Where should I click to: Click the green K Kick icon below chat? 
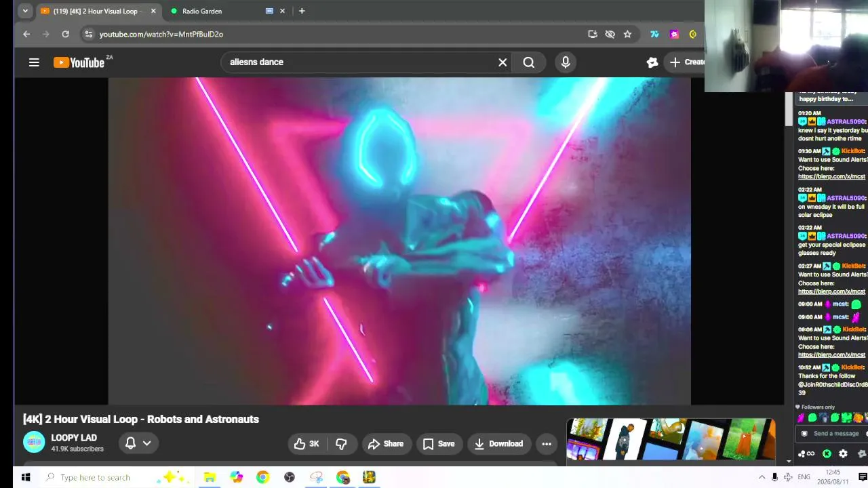coord(827,454)
